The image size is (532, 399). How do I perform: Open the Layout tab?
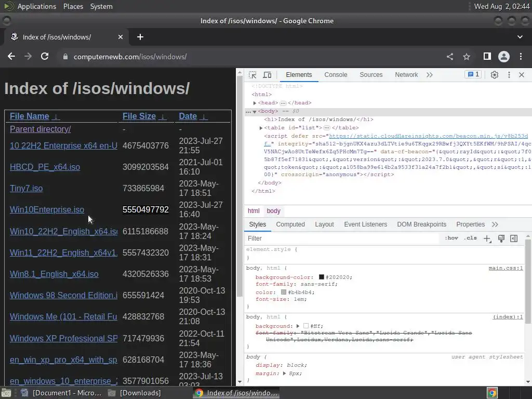324,224
